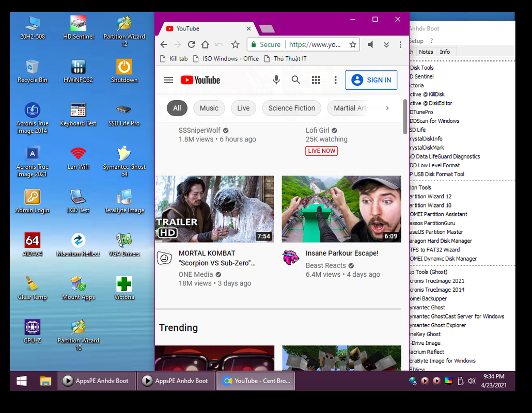The height and width of the screenshot is (413, 532).
Task: Open the YouTube hamburger guide menu
Action: pos(168,80)
